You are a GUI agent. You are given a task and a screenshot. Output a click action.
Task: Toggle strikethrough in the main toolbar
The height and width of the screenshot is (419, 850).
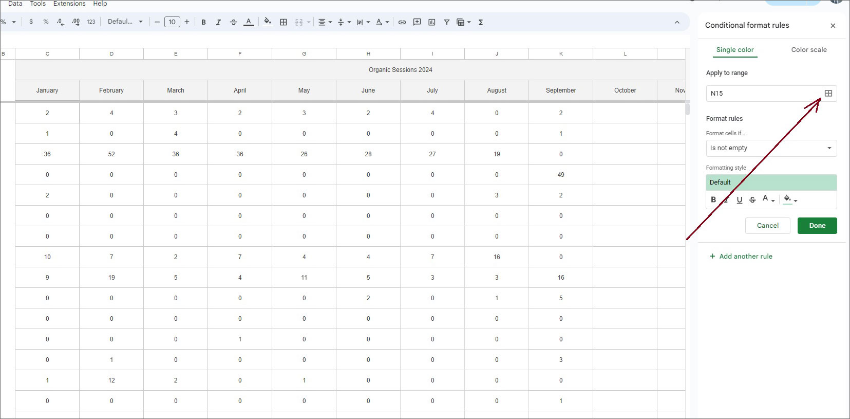233,21
